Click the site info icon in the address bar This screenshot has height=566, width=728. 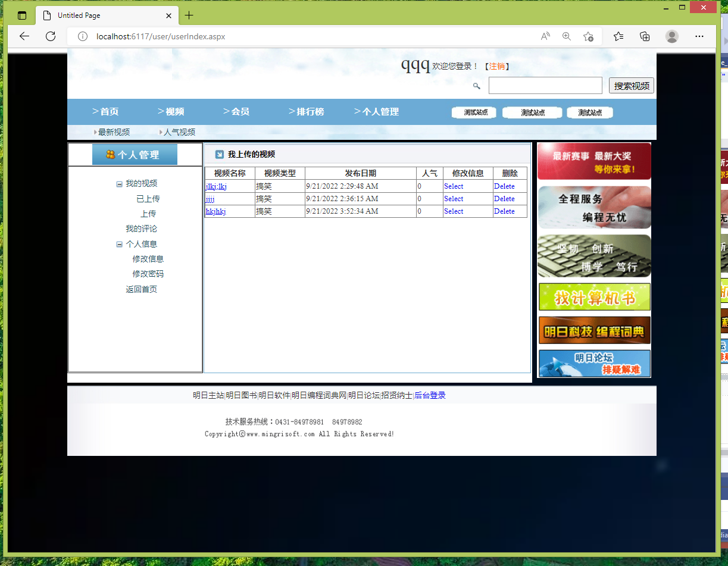(x=82, y=36)
